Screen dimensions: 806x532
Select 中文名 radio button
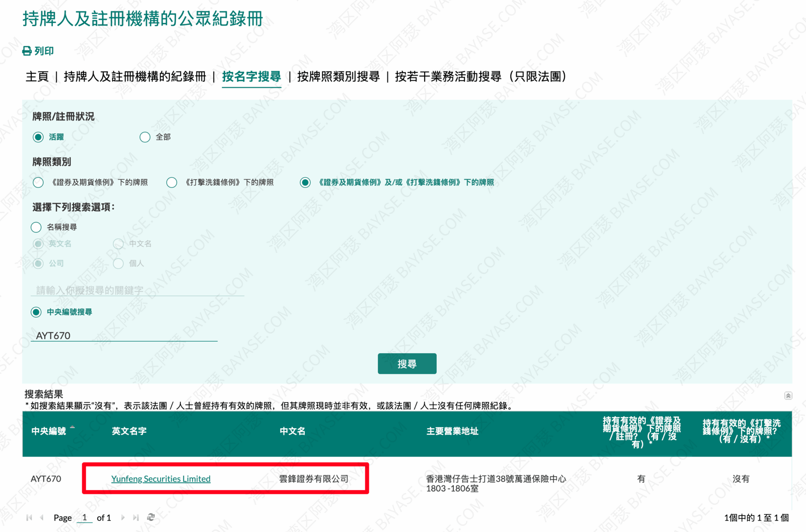[x=118, y=244]
